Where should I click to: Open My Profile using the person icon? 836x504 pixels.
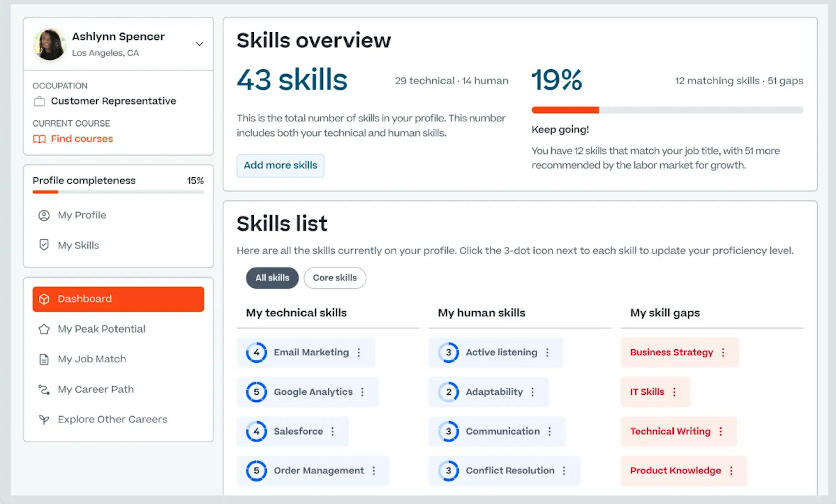44,215
